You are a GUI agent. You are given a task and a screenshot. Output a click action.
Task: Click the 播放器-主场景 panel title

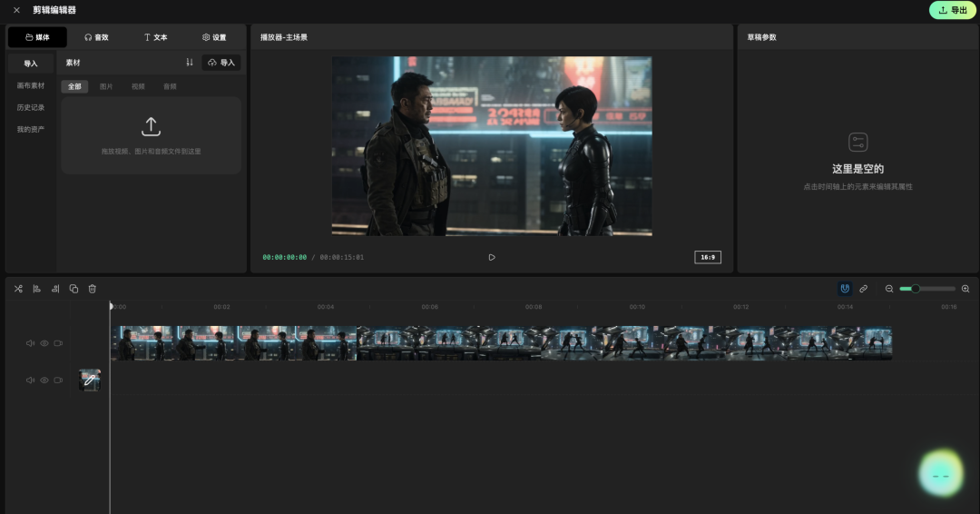click(x=284, y=37)
